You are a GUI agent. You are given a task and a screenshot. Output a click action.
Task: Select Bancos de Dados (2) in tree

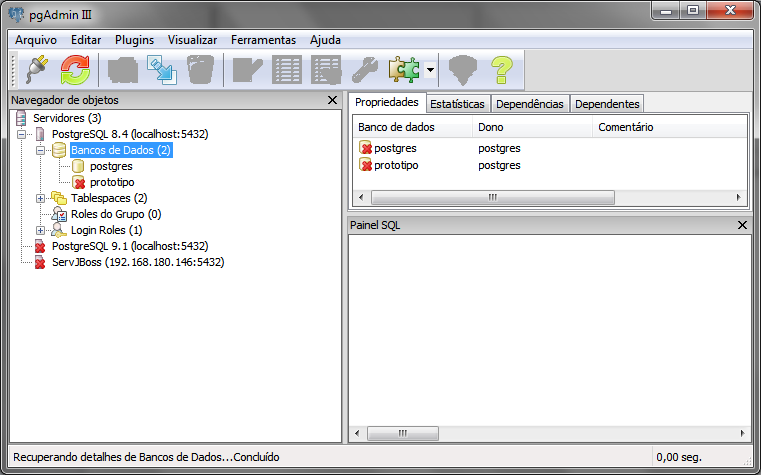121,150
